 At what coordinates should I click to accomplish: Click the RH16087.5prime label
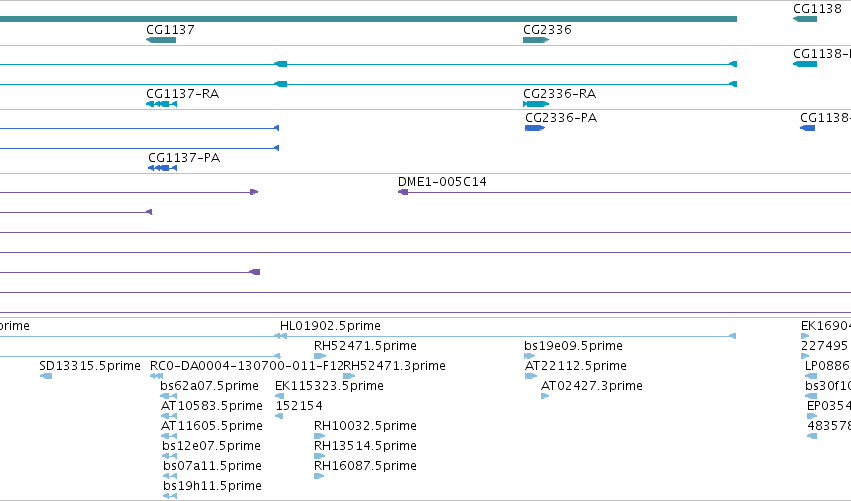pos(365,466)
